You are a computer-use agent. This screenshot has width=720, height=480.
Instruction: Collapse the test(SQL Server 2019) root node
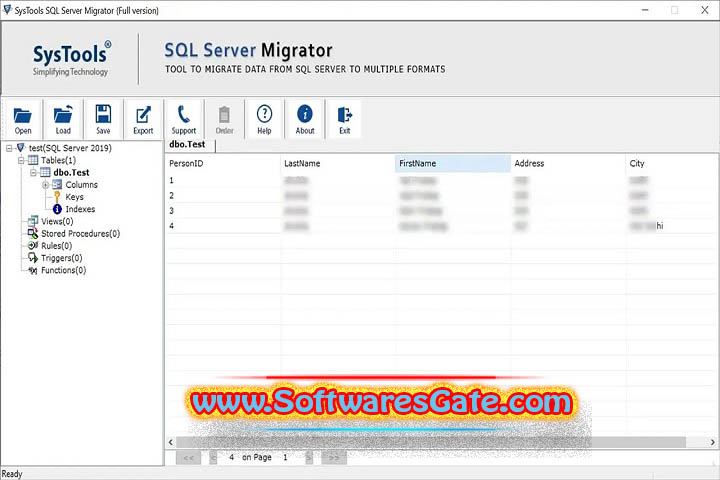[9, 148]
